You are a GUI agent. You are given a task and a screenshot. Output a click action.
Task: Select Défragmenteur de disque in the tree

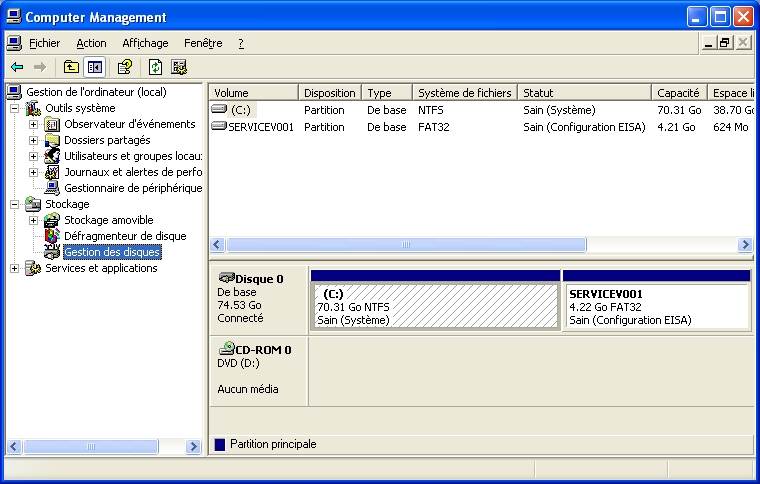click(124, 236)
